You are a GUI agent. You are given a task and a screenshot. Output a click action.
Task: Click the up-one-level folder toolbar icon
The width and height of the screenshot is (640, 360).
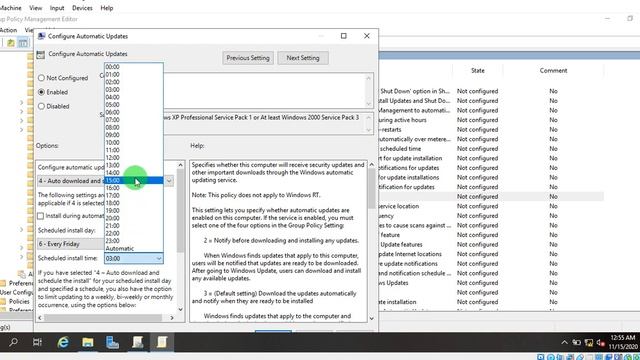click(x=11, y=43)
